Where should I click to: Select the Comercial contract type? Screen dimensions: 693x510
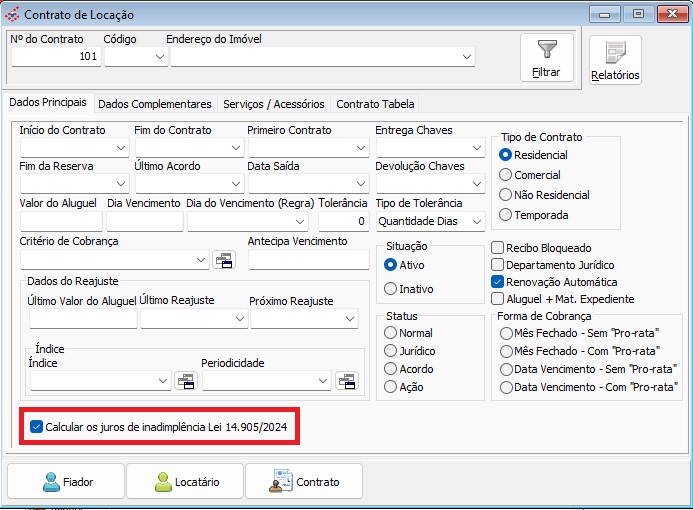pos(505,175)
